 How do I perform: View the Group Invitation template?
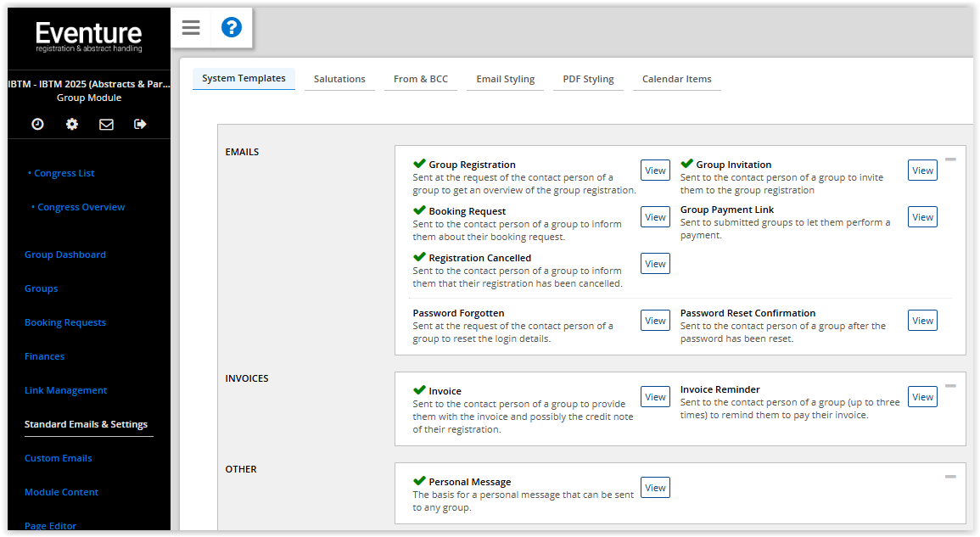(x=922, y=171)
